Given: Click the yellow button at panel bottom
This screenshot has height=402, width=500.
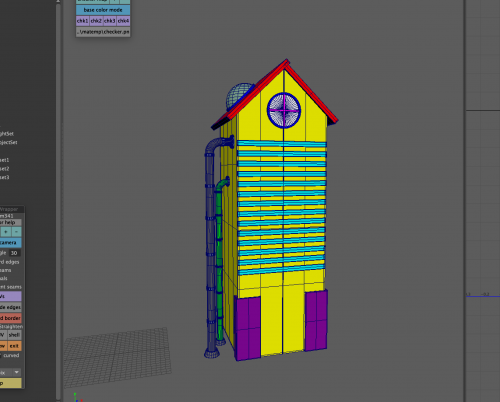Looking at the screenshot, I should tap(11, 383).
